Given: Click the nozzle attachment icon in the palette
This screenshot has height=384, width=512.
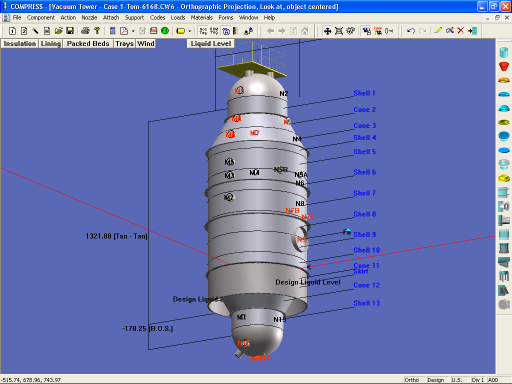Looking at the screenshot, I should pyautogui.click(x=504, y=206).
